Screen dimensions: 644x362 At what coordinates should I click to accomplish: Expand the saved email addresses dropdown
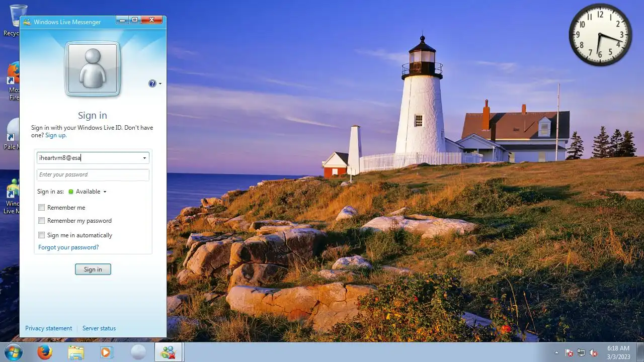click(x=144, y=158)
